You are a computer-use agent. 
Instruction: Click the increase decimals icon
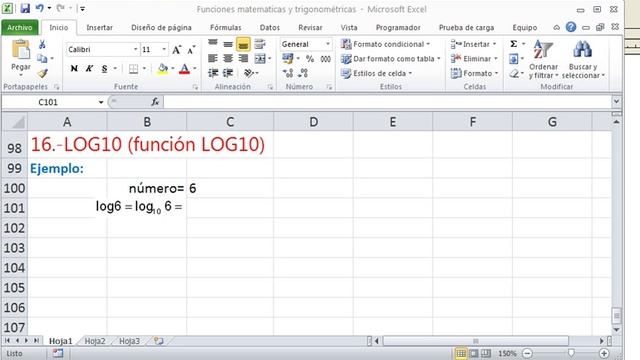pos(288,73)
